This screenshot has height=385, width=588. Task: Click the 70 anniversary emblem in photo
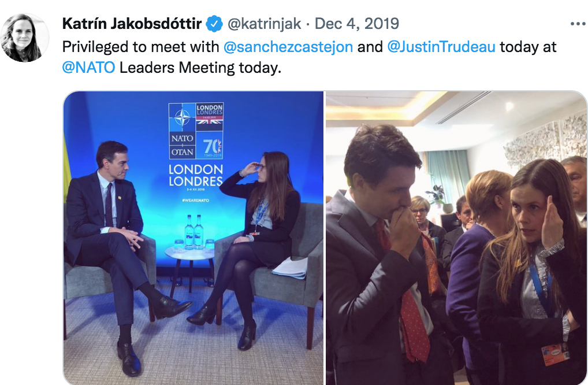pos(211,147)
